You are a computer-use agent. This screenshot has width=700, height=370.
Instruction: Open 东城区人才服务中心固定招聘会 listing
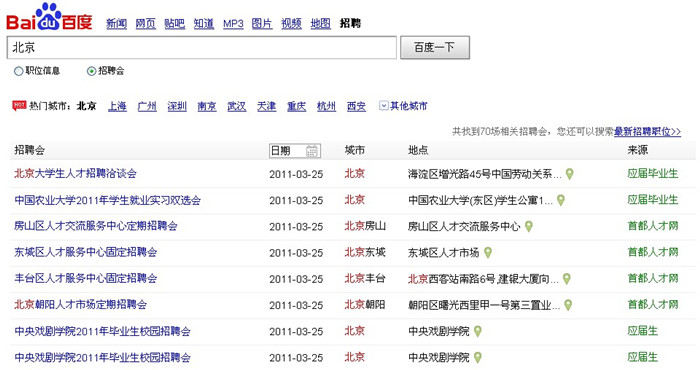[85, 252]
